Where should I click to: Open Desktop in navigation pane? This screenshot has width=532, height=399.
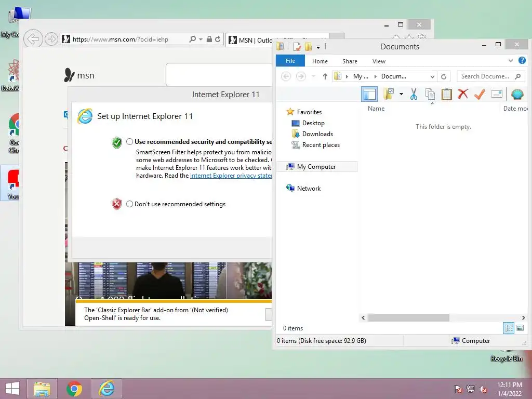point(313,123)
